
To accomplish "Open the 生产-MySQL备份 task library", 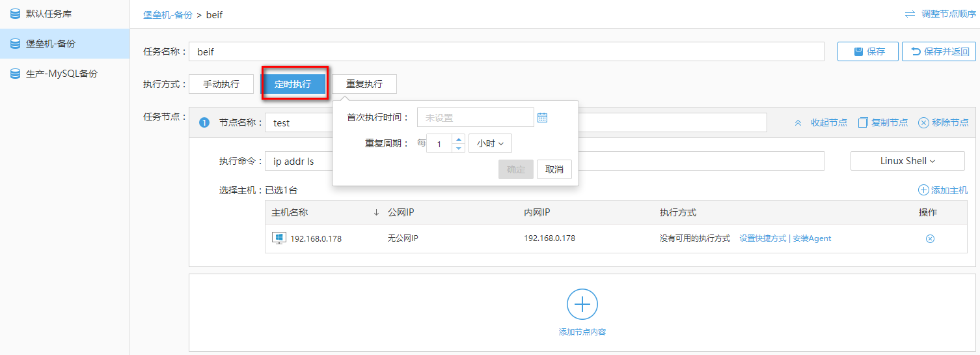I will pyautogui.click(x=65, y=74).
